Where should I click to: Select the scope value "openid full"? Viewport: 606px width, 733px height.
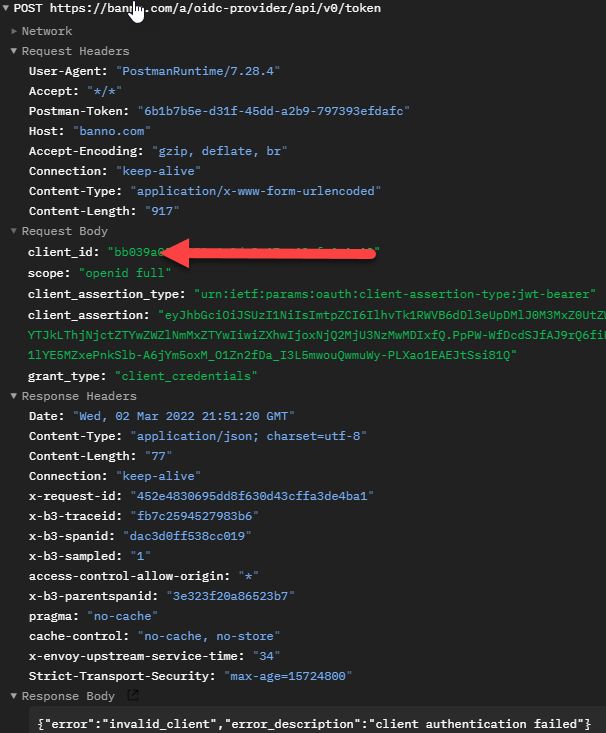pyautogui.click(x=125, y=273)
